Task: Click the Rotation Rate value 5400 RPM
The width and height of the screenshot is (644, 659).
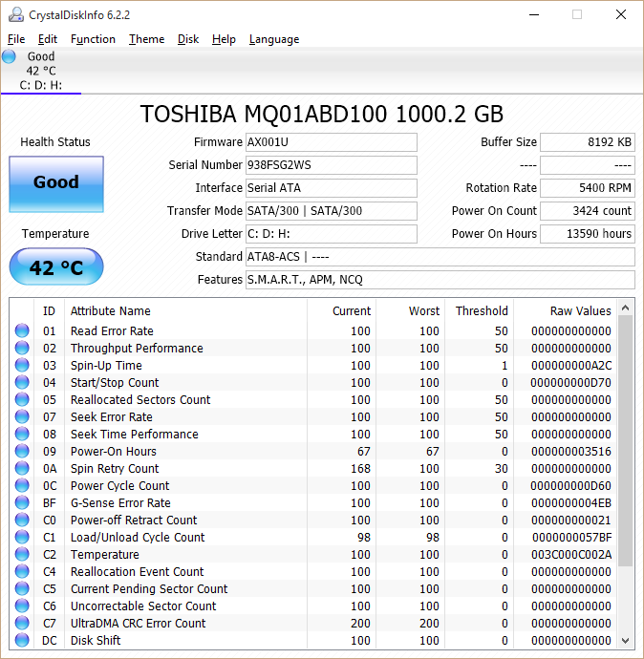Action: 588,188
